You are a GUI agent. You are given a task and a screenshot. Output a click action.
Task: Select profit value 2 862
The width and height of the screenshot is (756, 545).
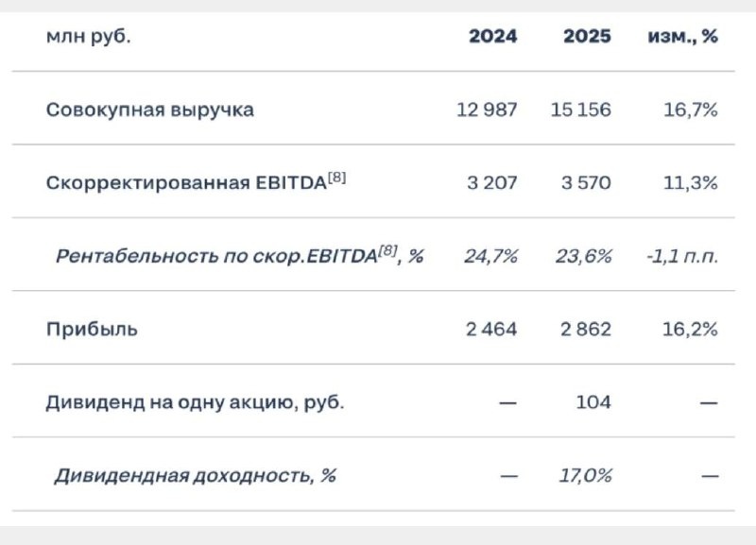click(x=586, y=330)
